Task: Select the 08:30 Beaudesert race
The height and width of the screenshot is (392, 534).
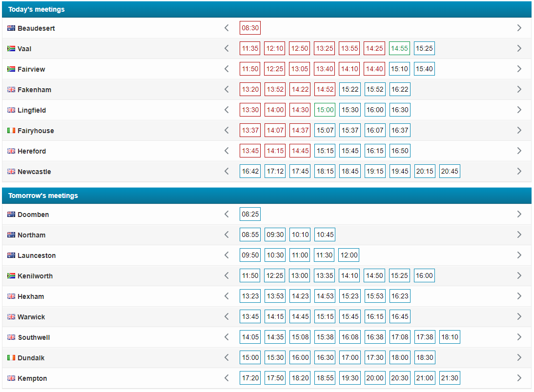Action: (250, 28)
